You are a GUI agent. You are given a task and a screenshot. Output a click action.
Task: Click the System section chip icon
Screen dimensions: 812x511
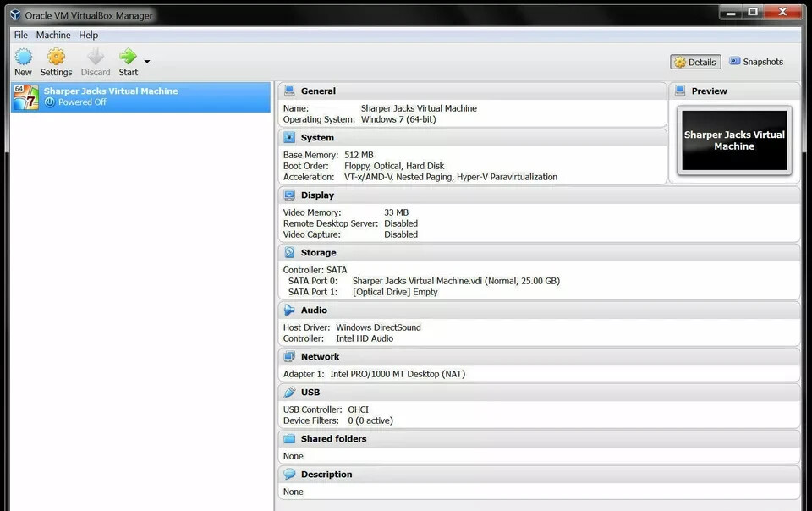coord(289,137)
